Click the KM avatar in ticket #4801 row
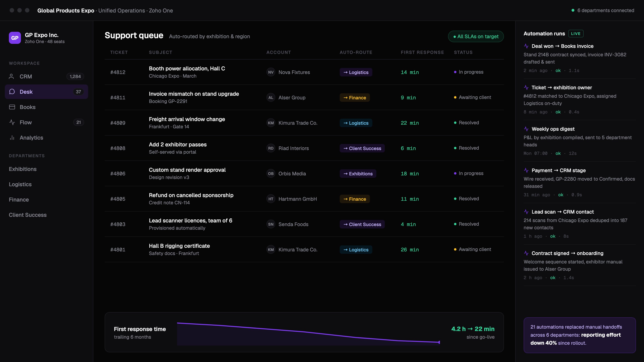 click(271, 250)
